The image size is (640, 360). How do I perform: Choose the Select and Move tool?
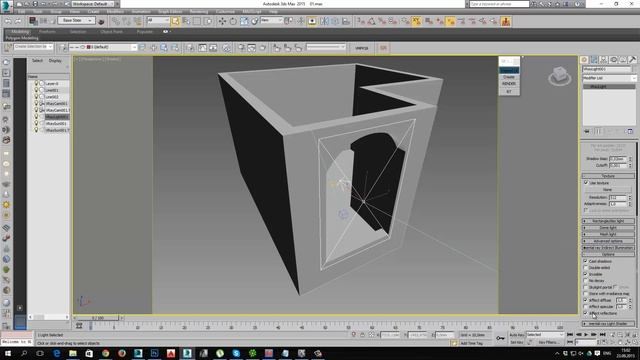[222, 21]
